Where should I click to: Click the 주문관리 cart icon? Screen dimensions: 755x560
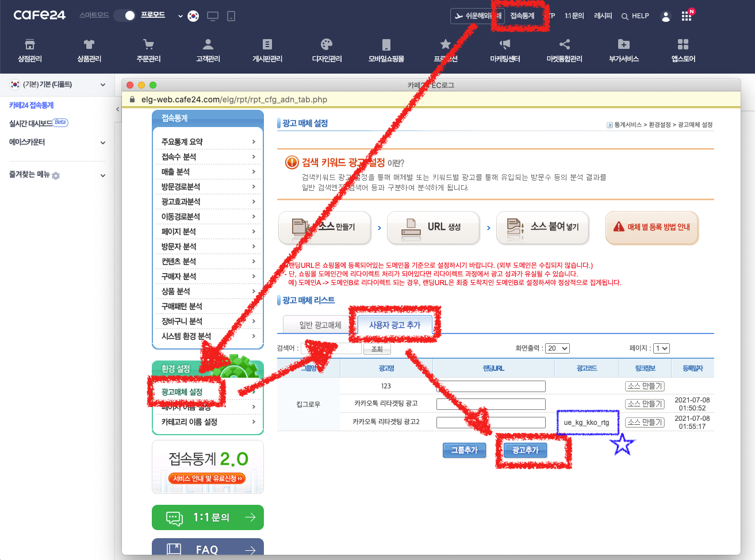(148, 45)
